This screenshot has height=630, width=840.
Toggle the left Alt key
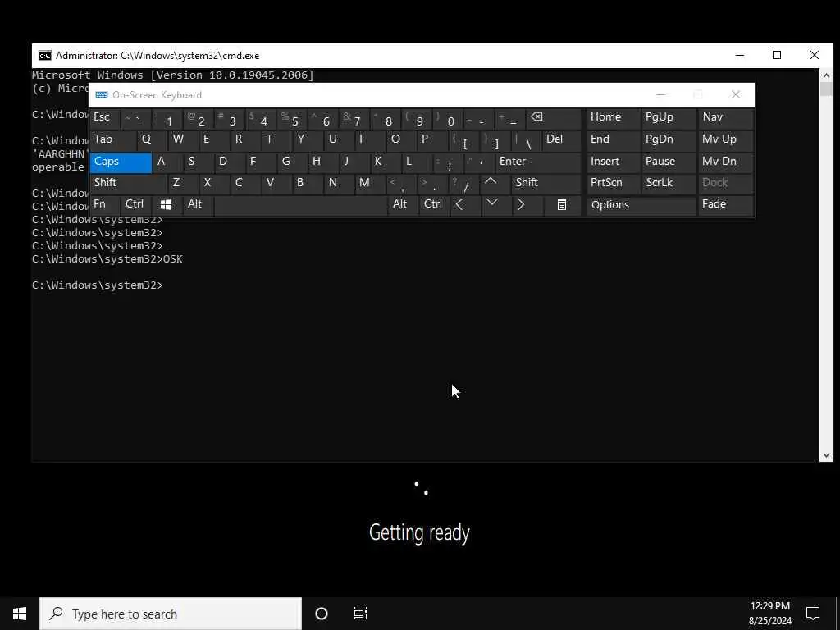197,204
